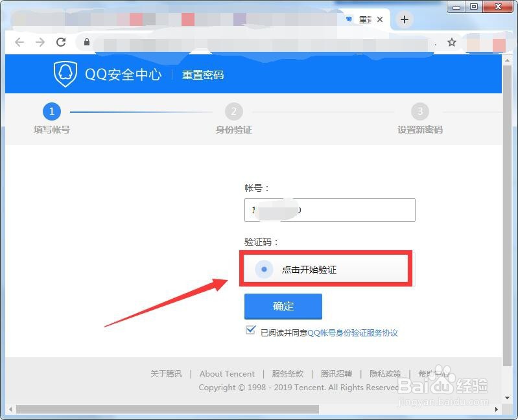Uncheck the agreement checkbox
Screen dimensions: 518x420
point(250,330)
